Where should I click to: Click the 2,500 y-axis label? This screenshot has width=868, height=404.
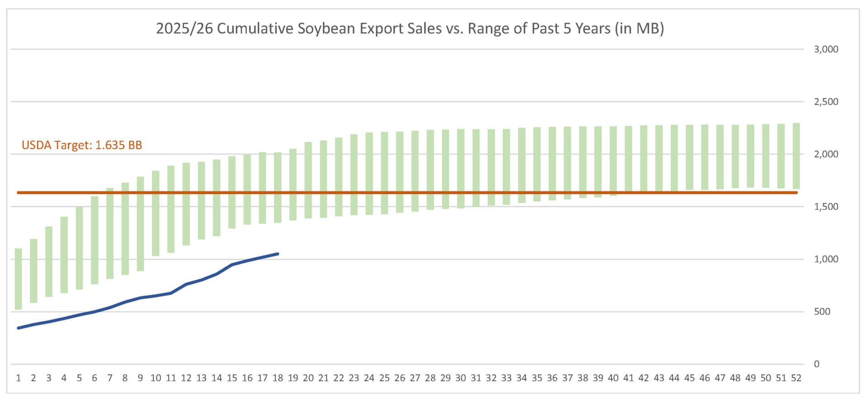(x=826, y=102)
